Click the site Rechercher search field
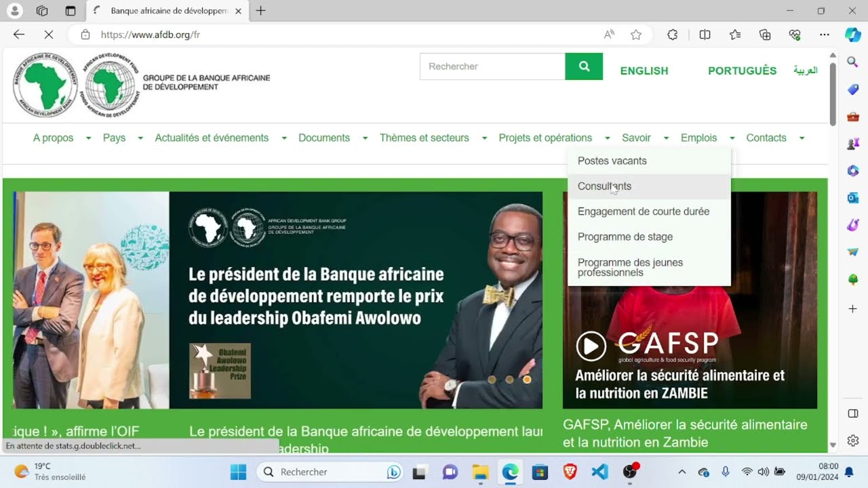 click(492, 66)
